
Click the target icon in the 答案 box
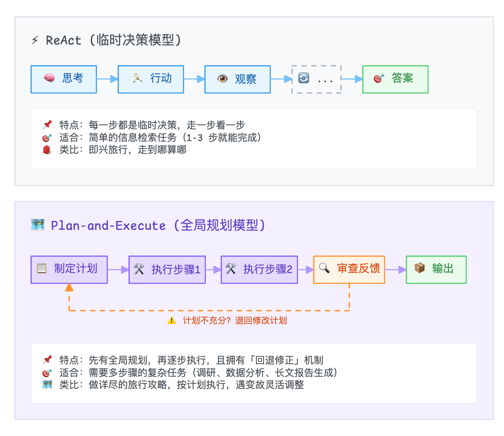379,78
